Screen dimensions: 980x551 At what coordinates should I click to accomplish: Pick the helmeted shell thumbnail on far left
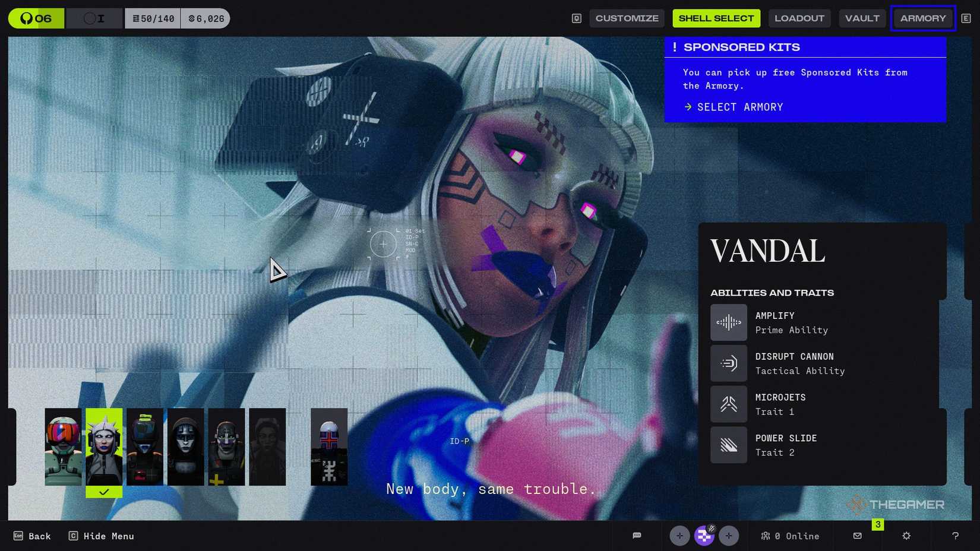pyautogui.click(x=63, y=446)
